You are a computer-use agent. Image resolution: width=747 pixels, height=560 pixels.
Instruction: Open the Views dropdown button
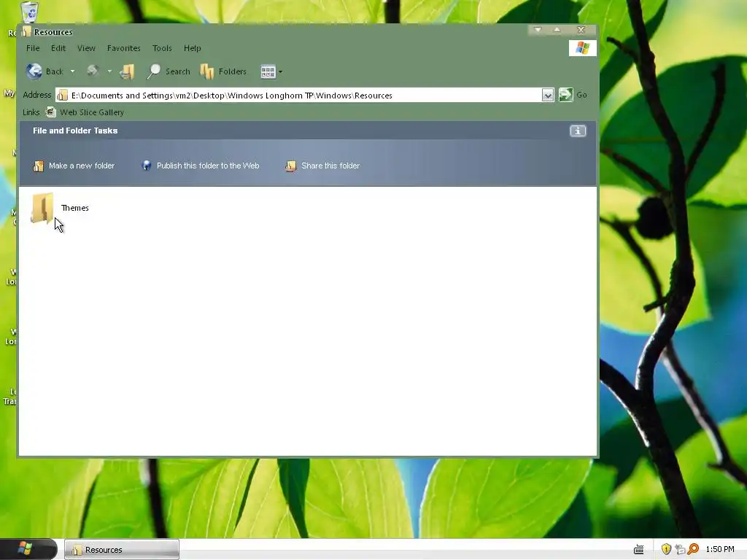[271, 71]
